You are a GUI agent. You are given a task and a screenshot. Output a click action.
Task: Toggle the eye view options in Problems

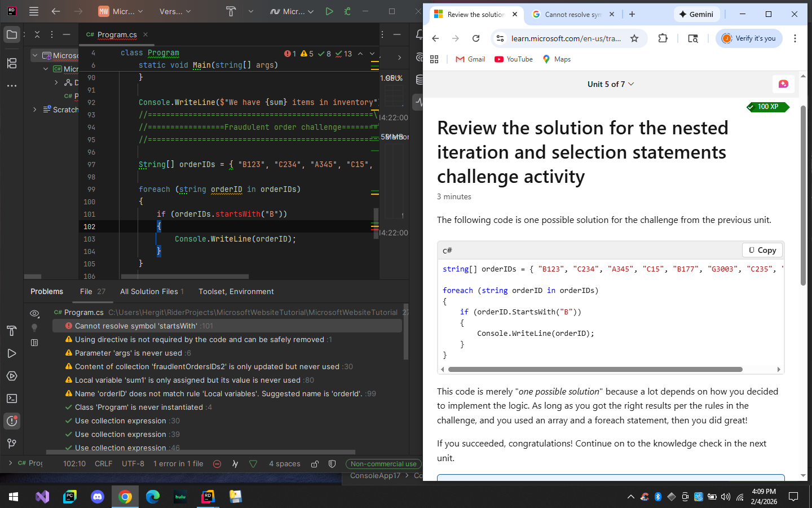pyautogui.click(x=34, y=313)
